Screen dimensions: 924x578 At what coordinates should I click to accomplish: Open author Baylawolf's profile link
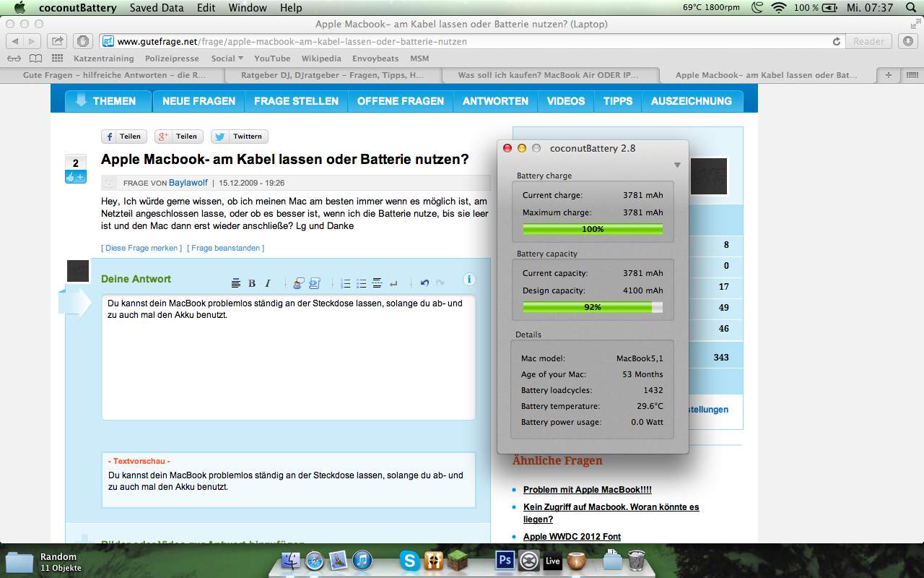(x=188, y=183)
